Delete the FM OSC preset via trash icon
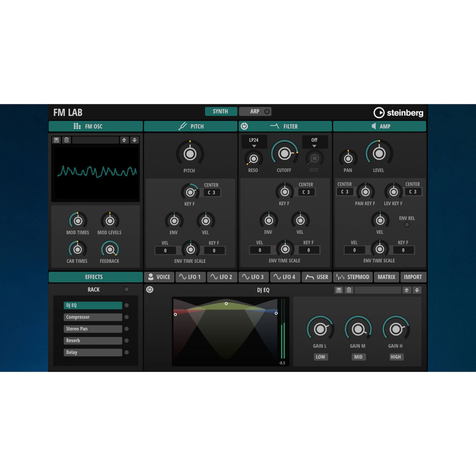This screenshot has width=476, height=476. tap(66, 140)
